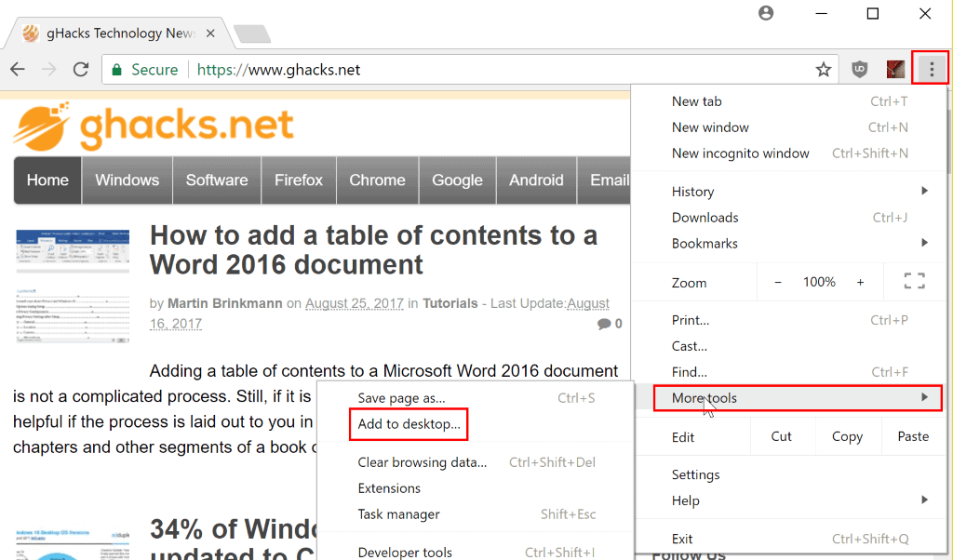This screenshot has width=953, height=560.
Task: Click Copy in the Edit row
Action: [847, 436]
